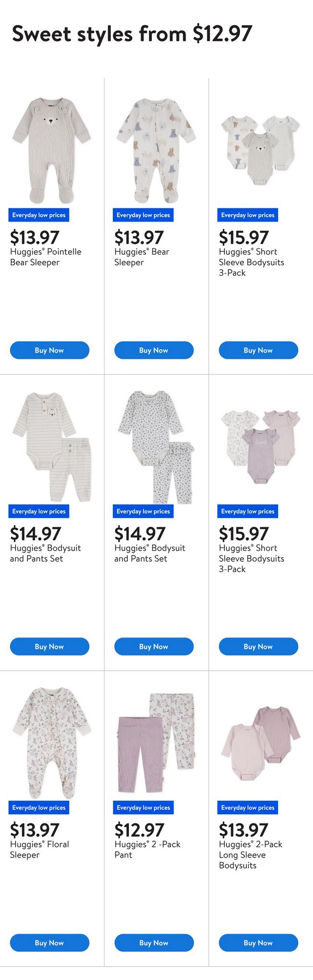View the Huggies Floral Sleeper image
This screenshot has height=980, width=313.
(x=51, y=743)
